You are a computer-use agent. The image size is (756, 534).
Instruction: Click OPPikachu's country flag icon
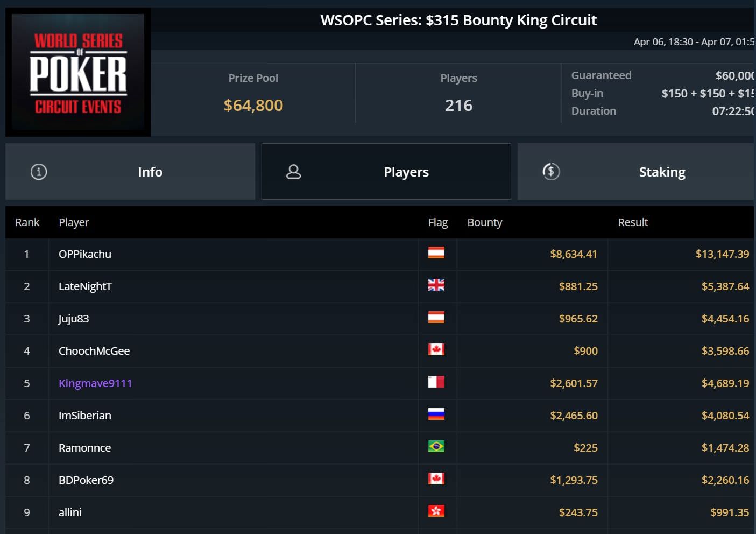tap(436, 253)
